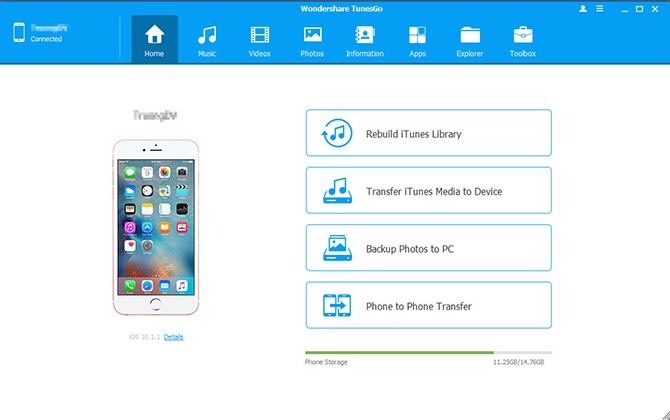670x420 pixels.
Task: Open the Videos tab
Action: pos(260,39)
